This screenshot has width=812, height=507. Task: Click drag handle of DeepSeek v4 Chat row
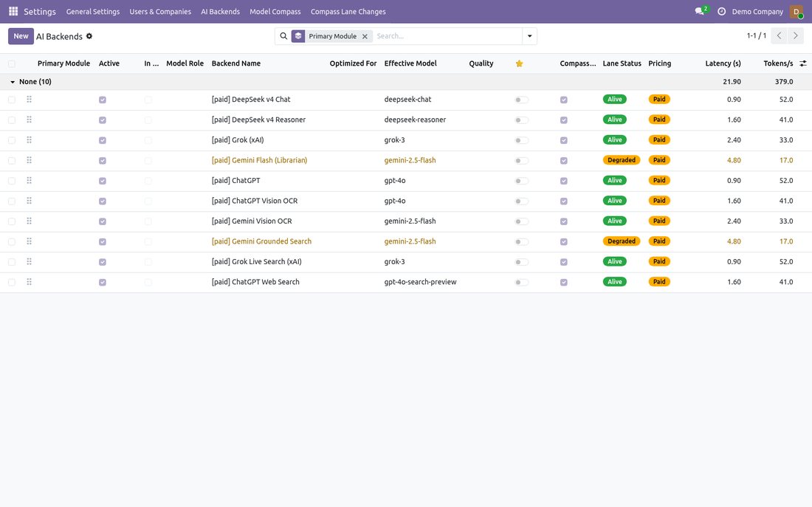(x=29, y=100)
